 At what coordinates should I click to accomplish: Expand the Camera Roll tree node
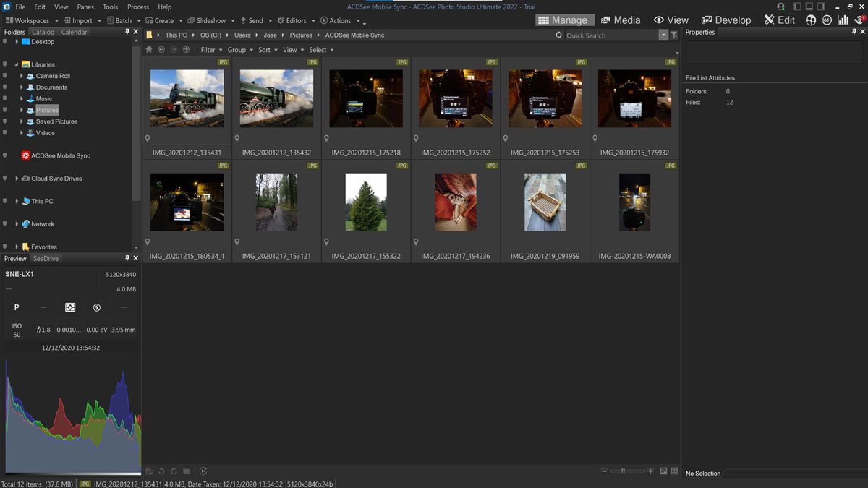(22, 76)
